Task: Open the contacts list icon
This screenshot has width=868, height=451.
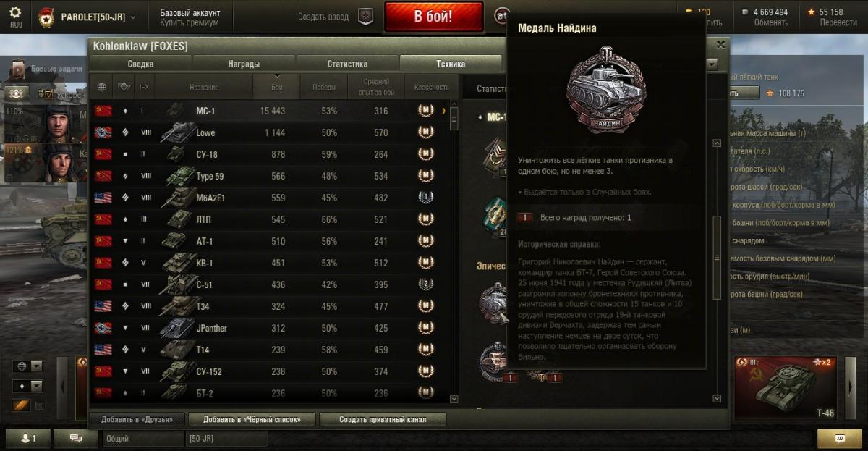Action: 27,439
